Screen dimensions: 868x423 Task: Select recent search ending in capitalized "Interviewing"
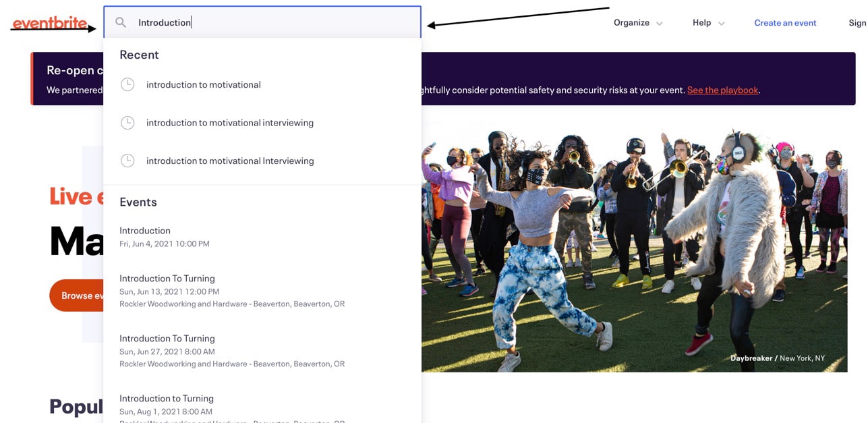[x=230, y=161]
